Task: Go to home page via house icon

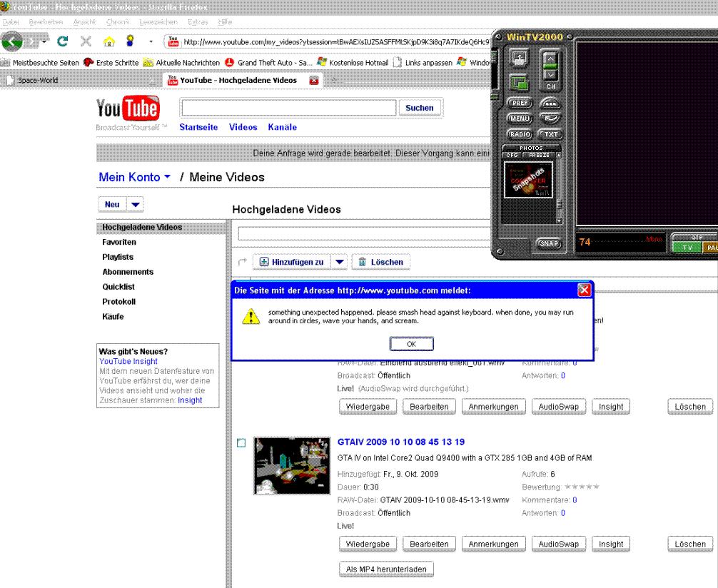Action: 109,41
